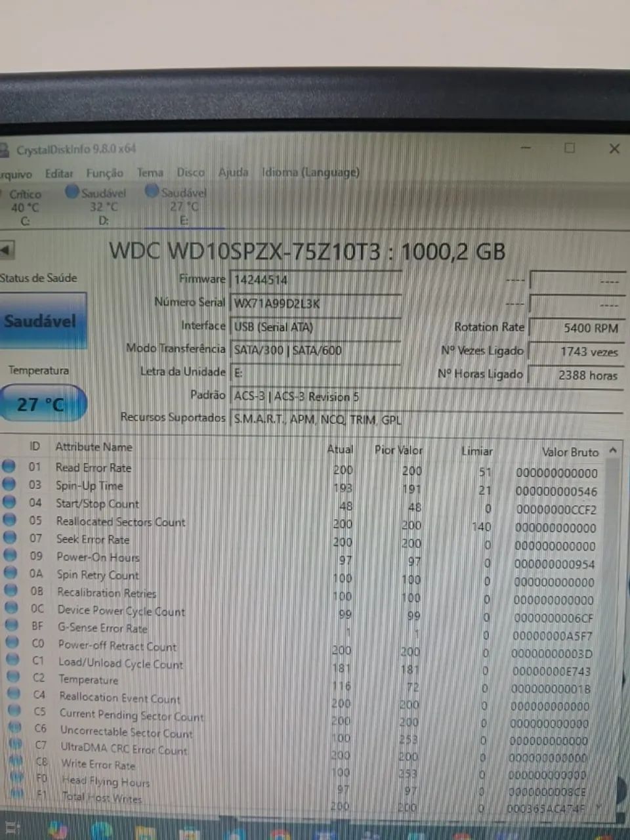Click the Interface field USB (Serial ATA)
Screen dimensions: 630x840
click(315, 327)
